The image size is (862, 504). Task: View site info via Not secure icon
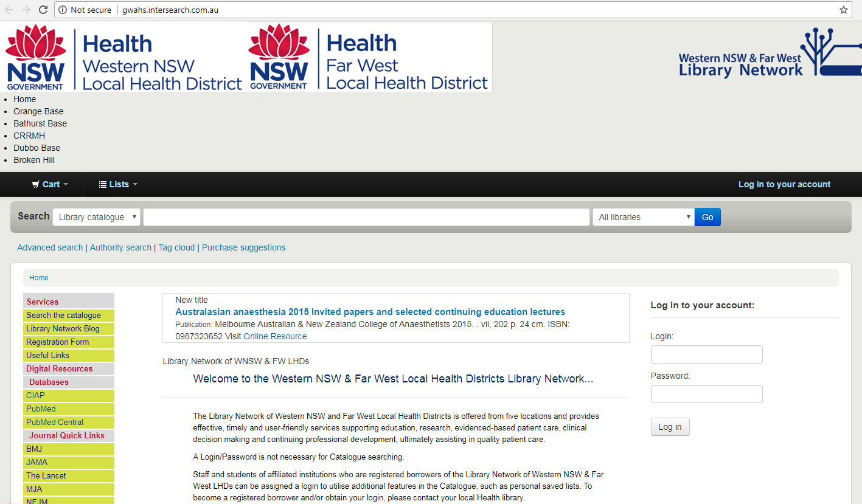click(85, 10)
